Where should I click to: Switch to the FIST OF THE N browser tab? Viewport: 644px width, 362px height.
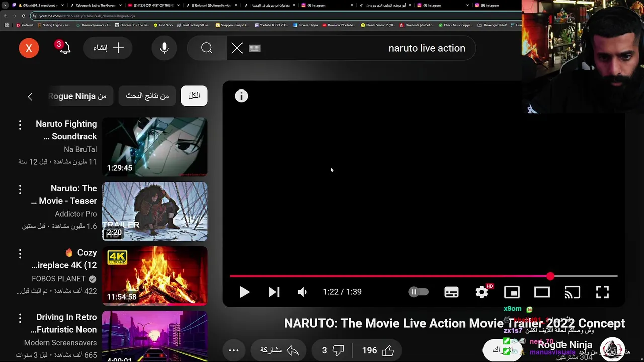click(x=153, y=5)
